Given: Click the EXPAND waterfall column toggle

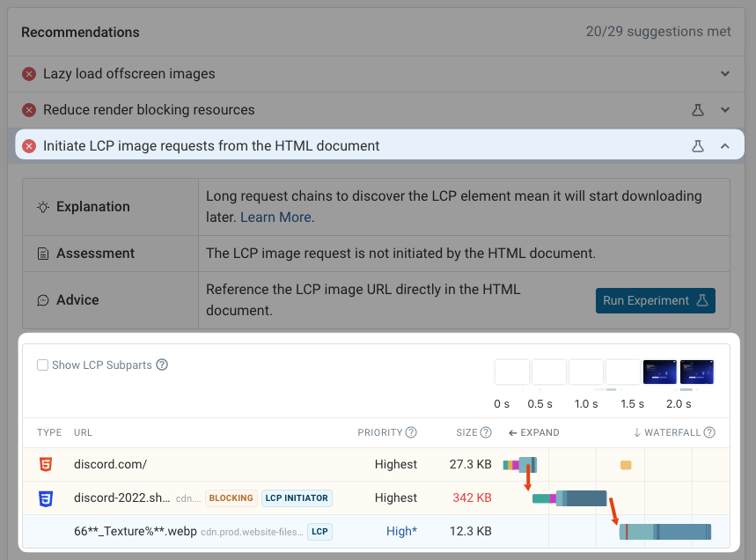Looking at the screenshot, I should (533, 432).
